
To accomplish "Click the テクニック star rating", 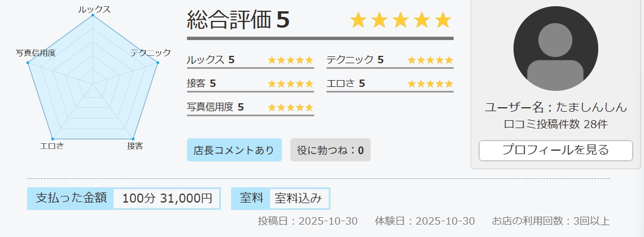I will [x=430, y=60].
